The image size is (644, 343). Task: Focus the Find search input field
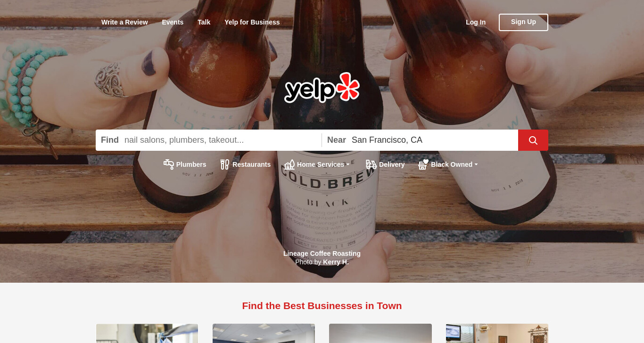(220, 140)
